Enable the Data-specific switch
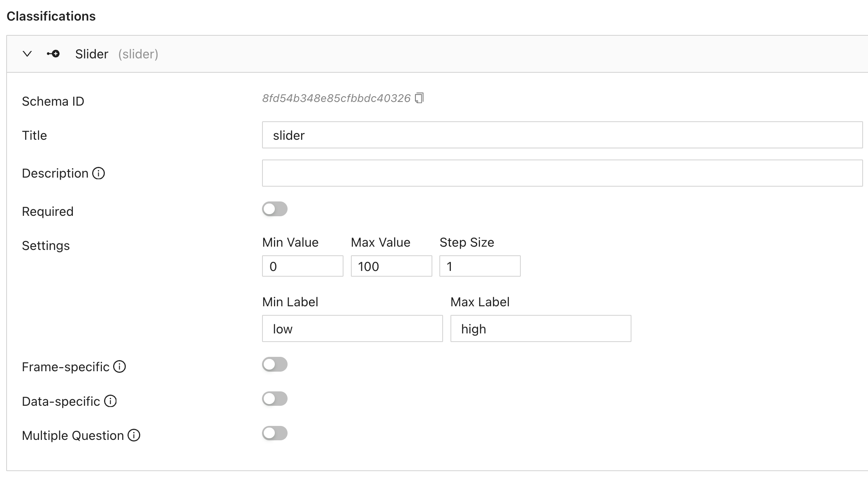The width and height of the screenshot is (868, 481). click(275, 399)
